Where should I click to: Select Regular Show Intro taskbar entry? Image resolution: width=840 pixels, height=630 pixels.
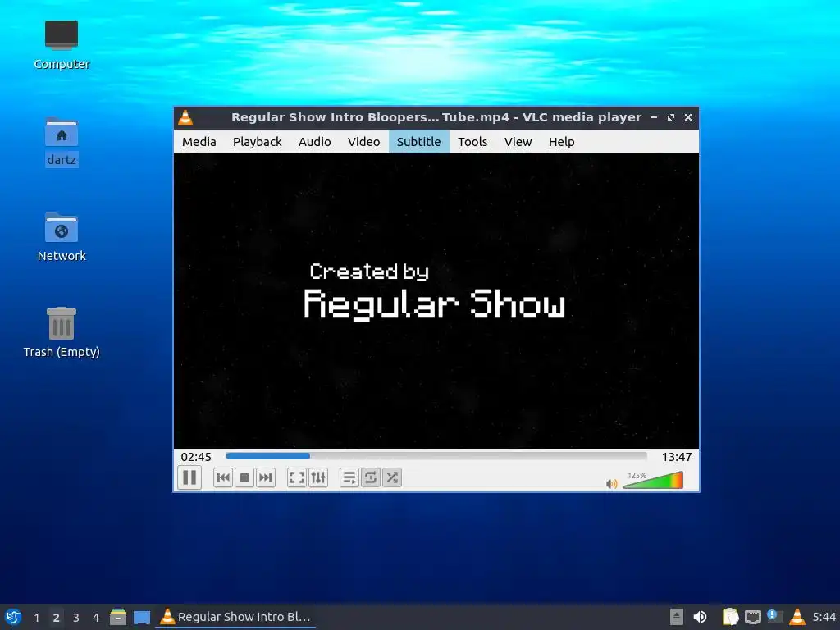(235, 617)
